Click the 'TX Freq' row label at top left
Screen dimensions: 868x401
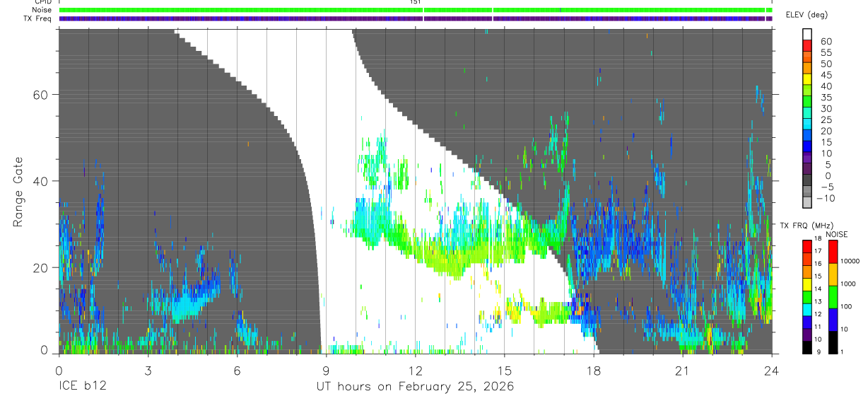(x=39, y=18)
